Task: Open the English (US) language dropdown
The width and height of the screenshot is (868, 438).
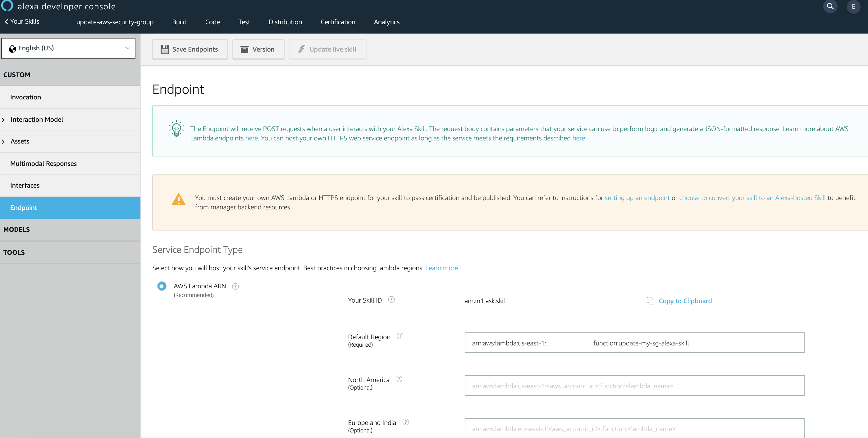Action: [68, 48]
